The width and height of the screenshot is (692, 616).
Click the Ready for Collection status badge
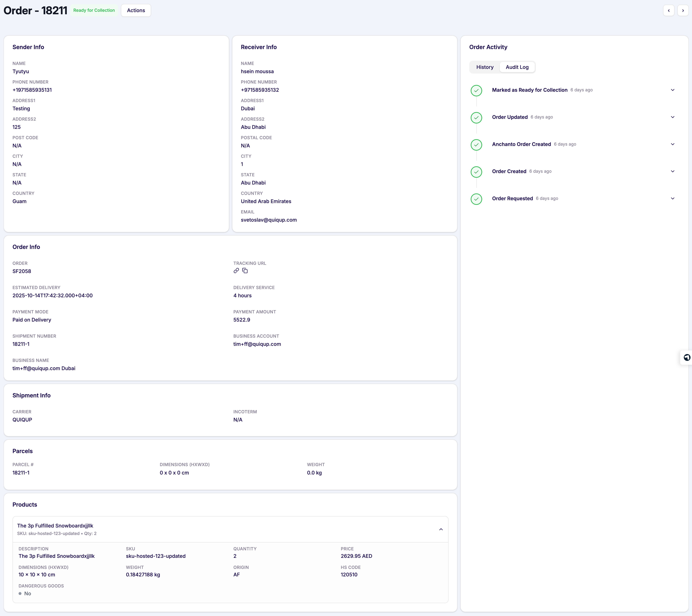[x=94, y=10]
